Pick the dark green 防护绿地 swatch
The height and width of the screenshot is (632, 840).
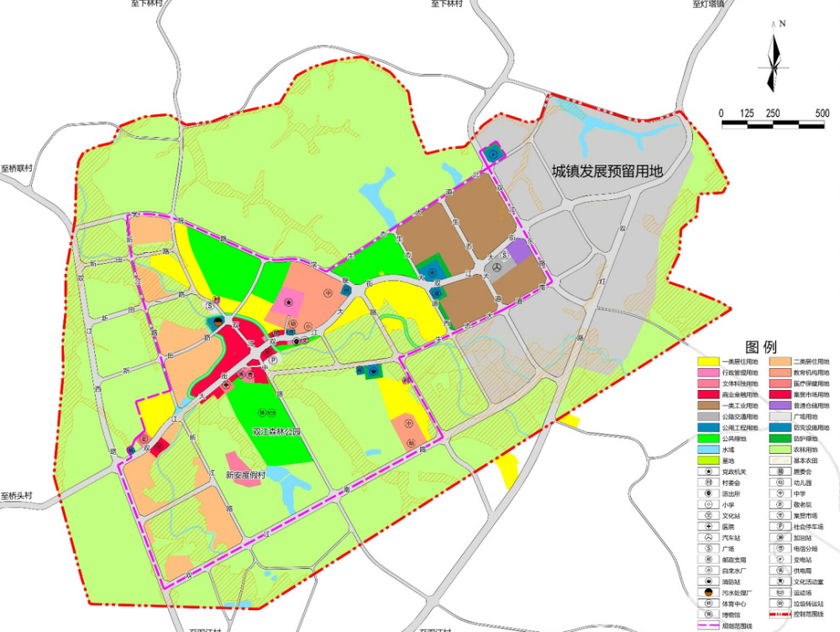(x=780, y=439)
